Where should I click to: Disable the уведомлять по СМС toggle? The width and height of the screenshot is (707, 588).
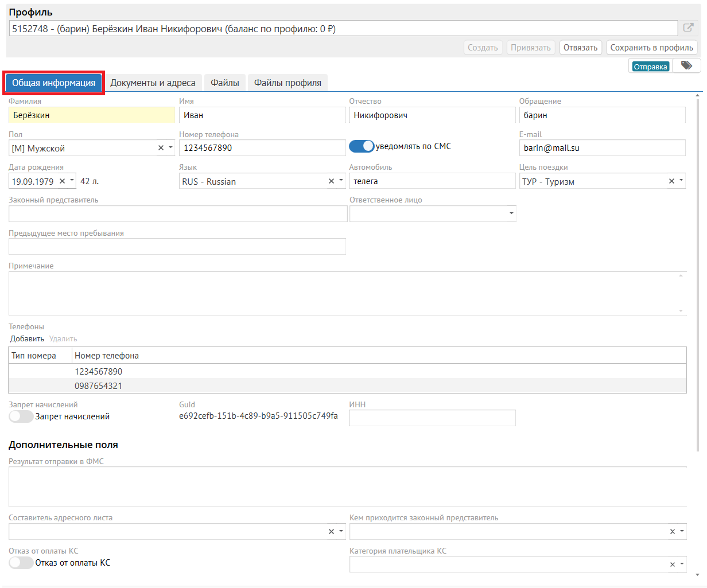(362, 147)
